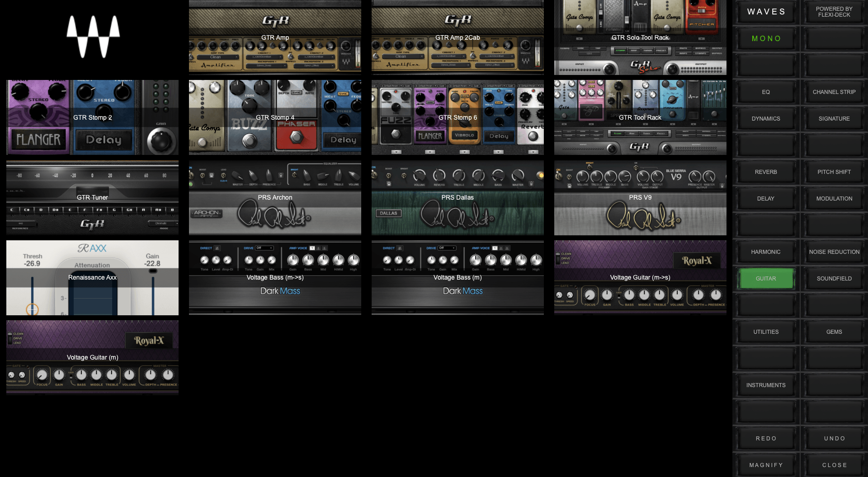Screen dimensions: 868x477
Task: Show the EQ plugin category
Action: click(766, 92)
